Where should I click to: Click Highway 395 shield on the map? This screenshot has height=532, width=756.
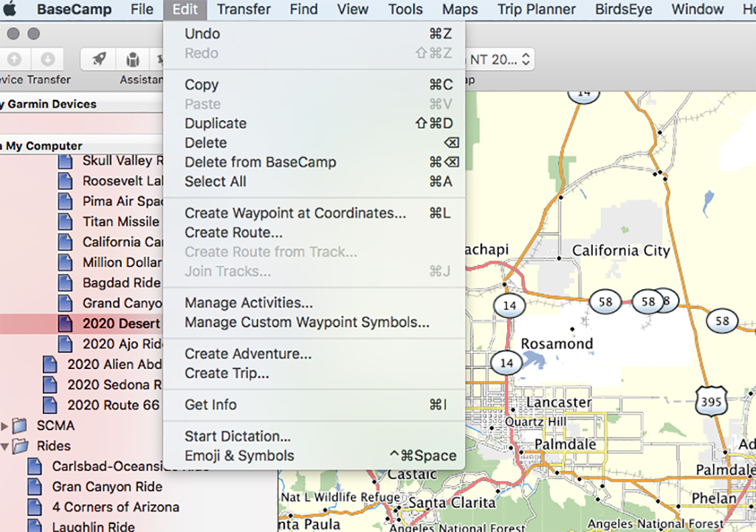(711, 401)
